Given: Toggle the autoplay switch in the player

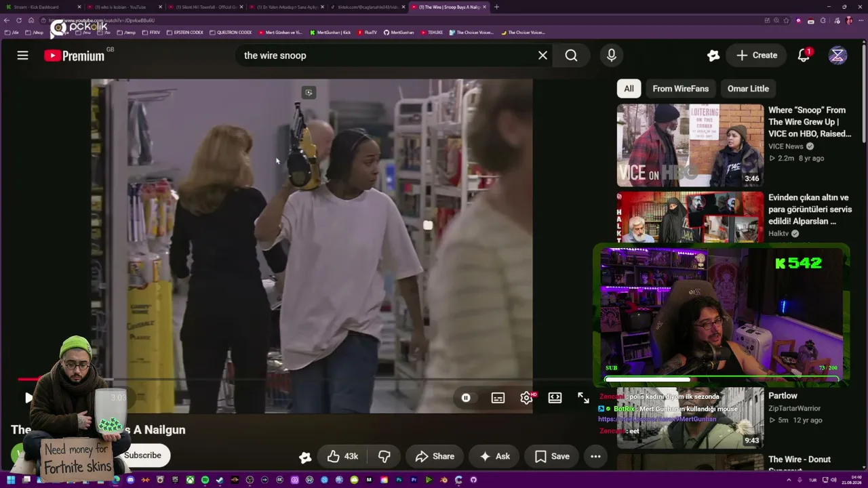Looking at the screenshot, I should [x=466, y=398].
